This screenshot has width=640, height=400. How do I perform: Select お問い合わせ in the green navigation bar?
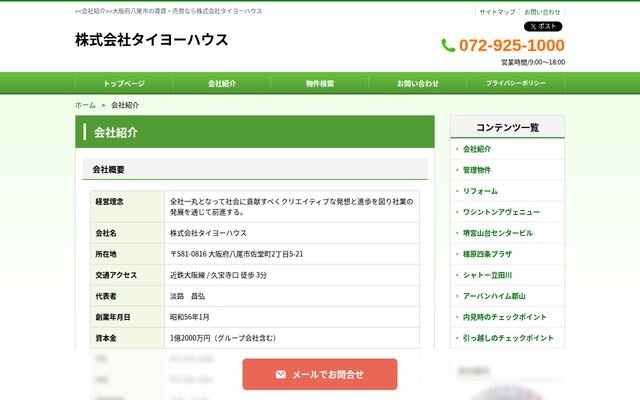tap(418, 83)
